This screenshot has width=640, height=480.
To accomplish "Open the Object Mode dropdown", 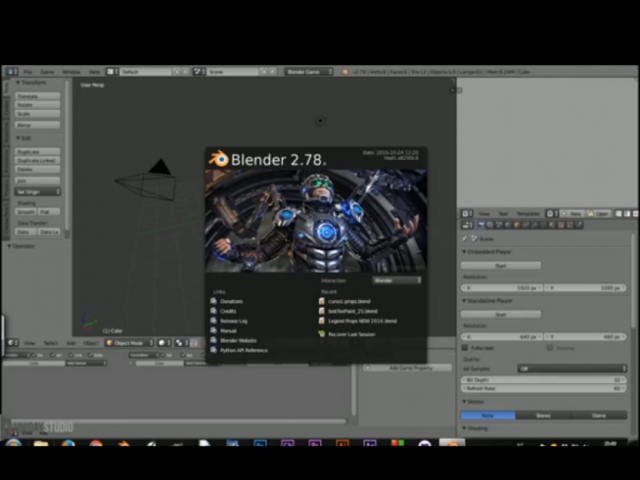I will pos(129,343).
